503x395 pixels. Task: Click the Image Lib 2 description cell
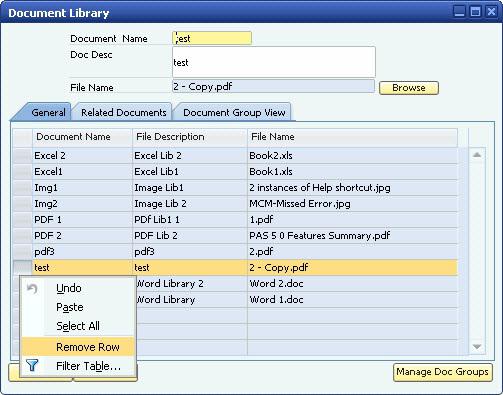pyautogui.click(x=190, y=204)
